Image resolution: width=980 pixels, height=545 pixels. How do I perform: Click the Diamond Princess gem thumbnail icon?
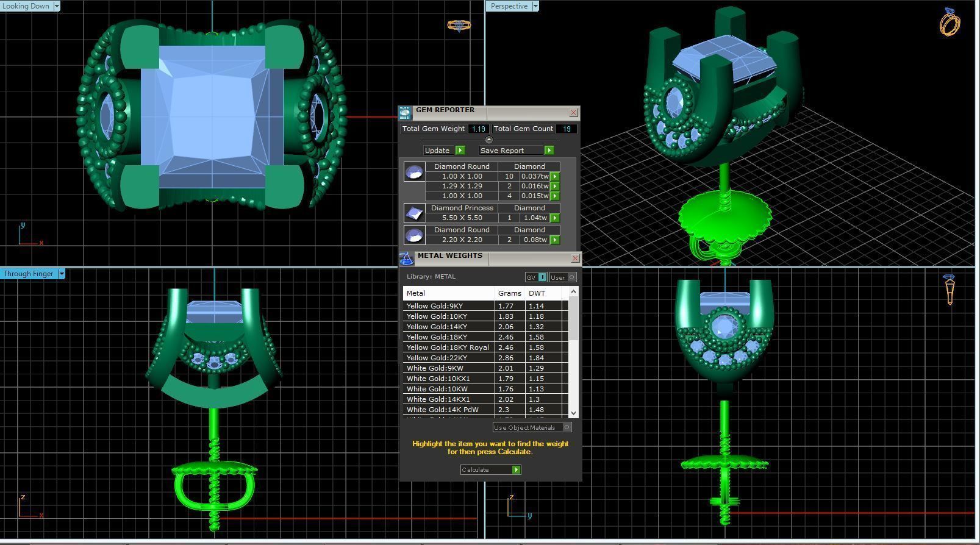coord(414,213)
